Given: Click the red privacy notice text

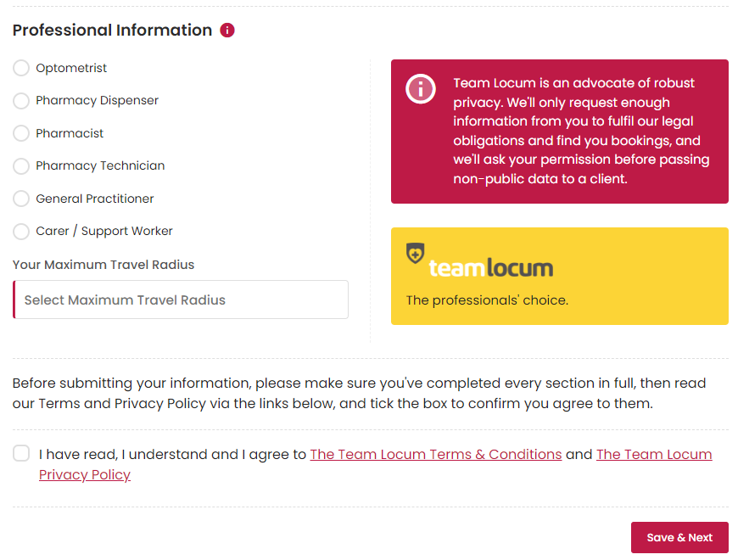Looking at the screenshot, I should coord(581,132).
